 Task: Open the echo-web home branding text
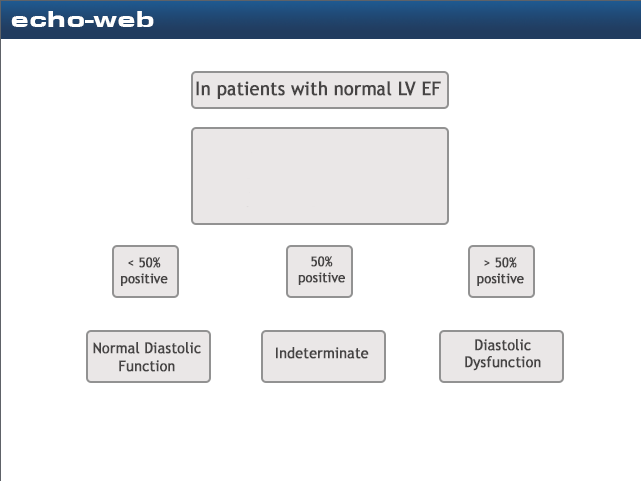pyautogui.click(x=82, y=19)
